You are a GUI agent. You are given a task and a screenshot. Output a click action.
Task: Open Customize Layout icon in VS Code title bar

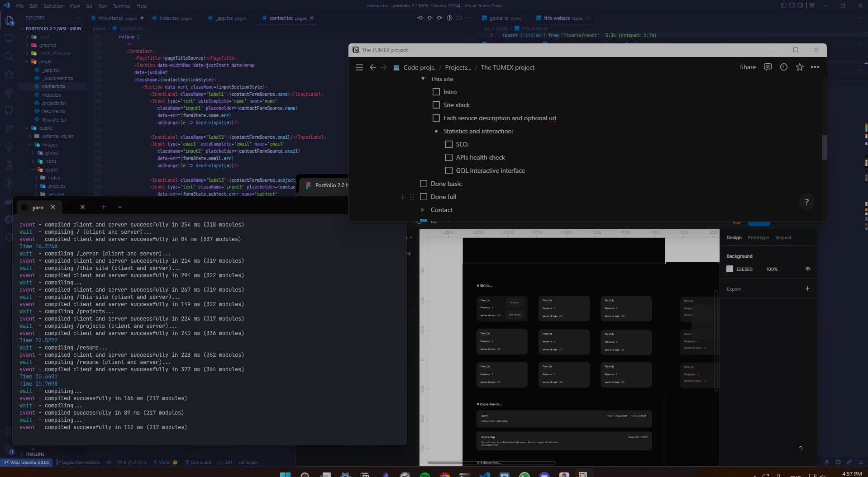pyautogui.click(x=812, y=5)
